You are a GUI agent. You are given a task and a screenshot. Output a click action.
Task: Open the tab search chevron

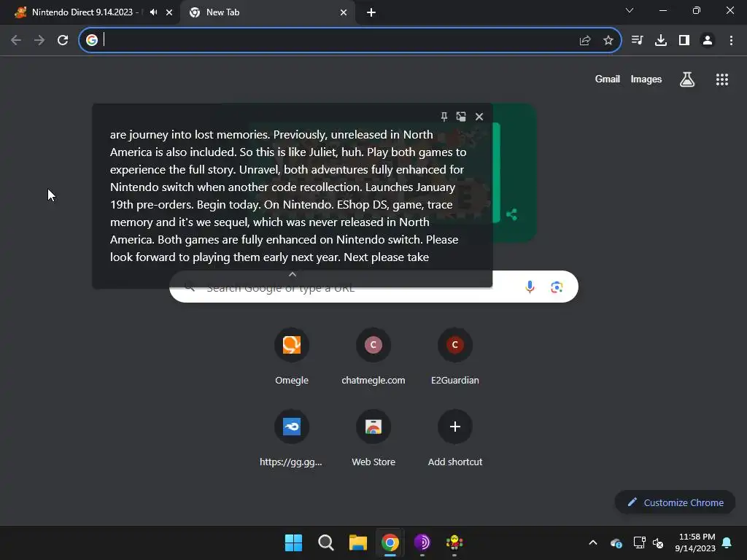point(630,10)
